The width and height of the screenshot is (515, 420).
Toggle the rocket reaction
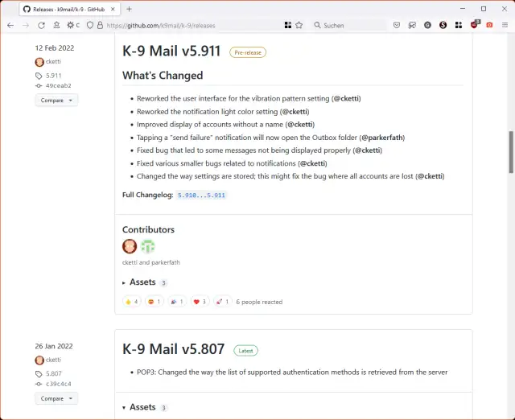pos(222,302)
